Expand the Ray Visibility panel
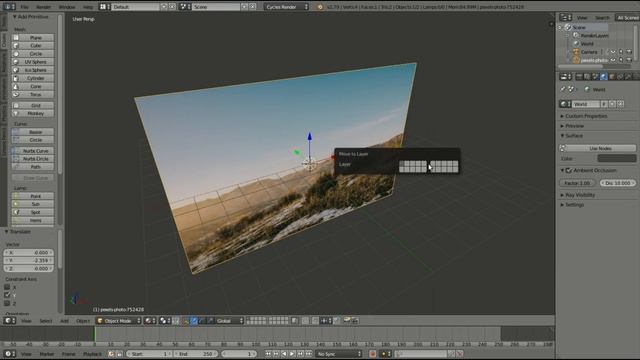Screen dimensions: 640x360 pos(578,195)
